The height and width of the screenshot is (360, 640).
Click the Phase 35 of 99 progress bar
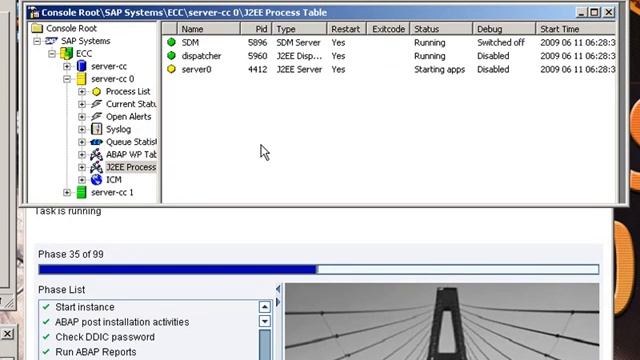(318, 269)
